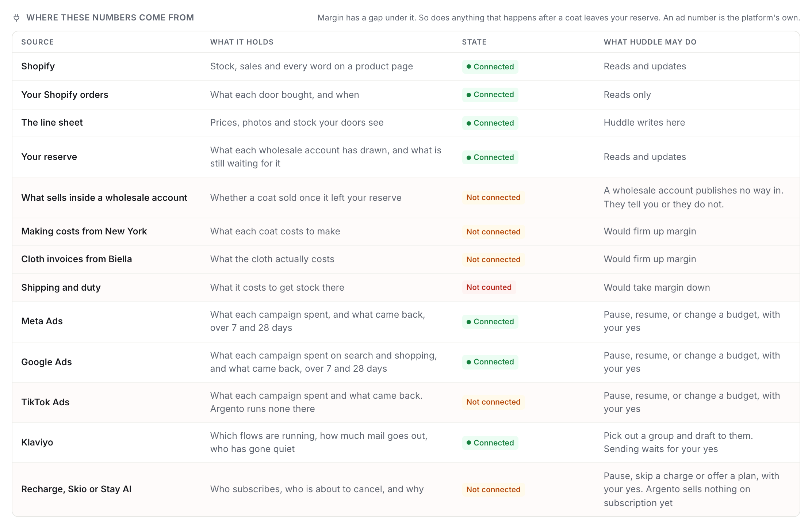Open the Your reserve source entry
Screen dimensions: 812x528
(406, 157)
